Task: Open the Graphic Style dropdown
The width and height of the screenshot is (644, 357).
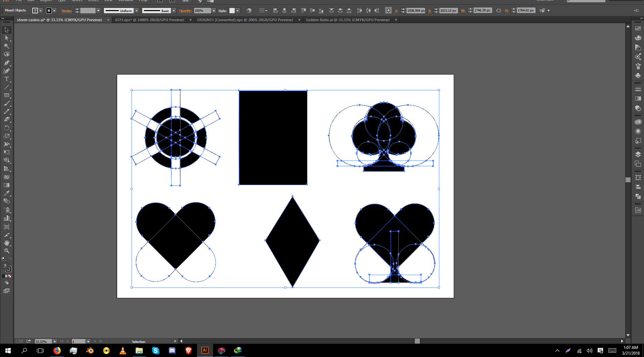Action: tap(238, 11)
